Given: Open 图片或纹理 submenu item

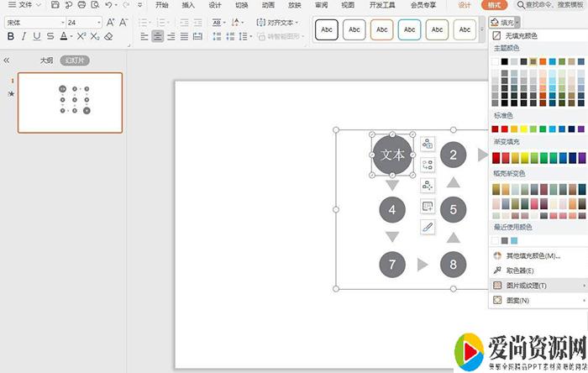Looking at the screenshot, I should 526,286.
